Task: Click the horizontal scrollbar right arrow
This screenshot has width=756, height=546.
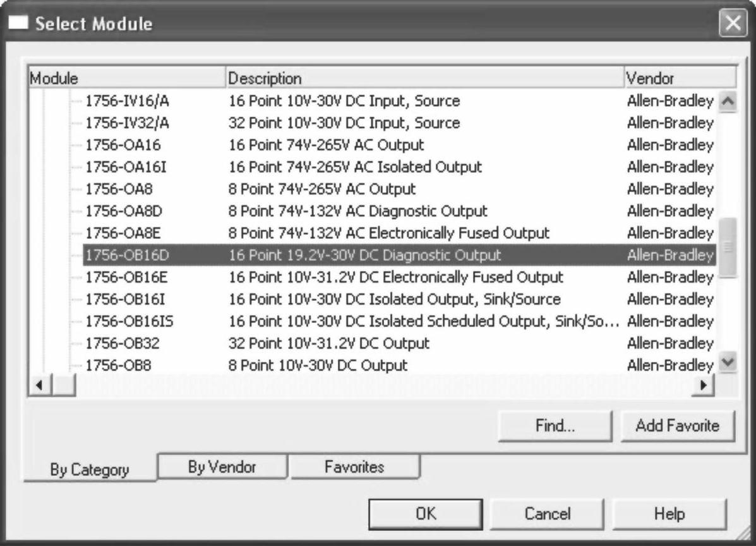Action: 703,385
